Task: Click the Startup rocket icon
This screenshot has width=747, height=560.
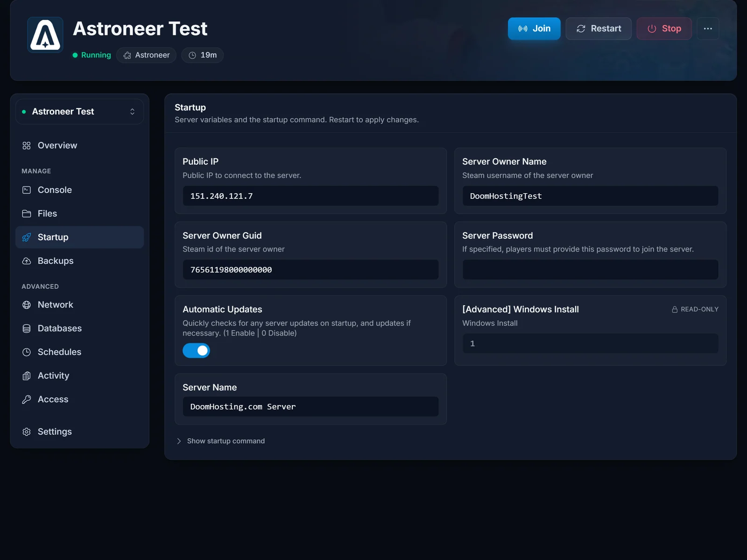Action: [x=27, y=237]
